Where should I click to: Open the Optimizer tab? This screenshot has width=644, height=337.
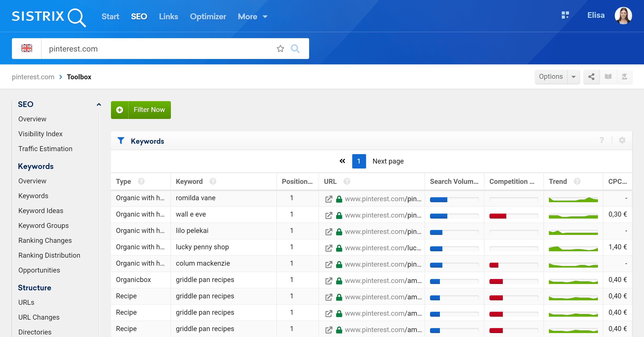[x=208, y=17]
